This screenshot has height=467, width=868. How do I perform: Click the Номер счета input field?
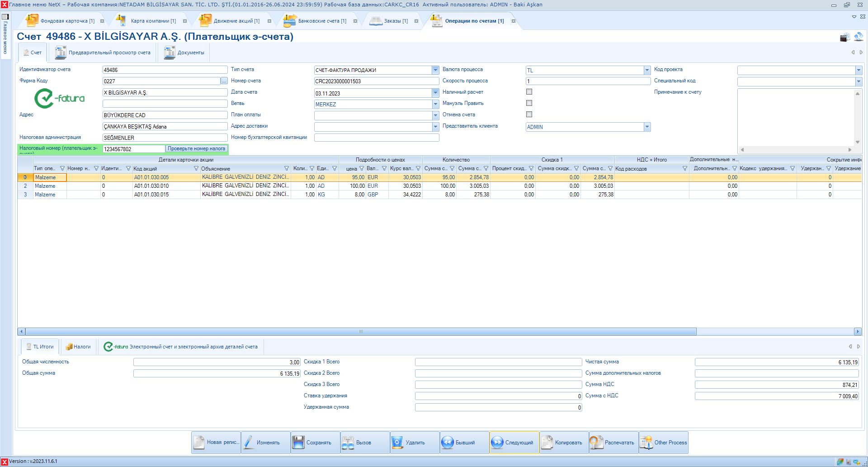tap(376, 81)
